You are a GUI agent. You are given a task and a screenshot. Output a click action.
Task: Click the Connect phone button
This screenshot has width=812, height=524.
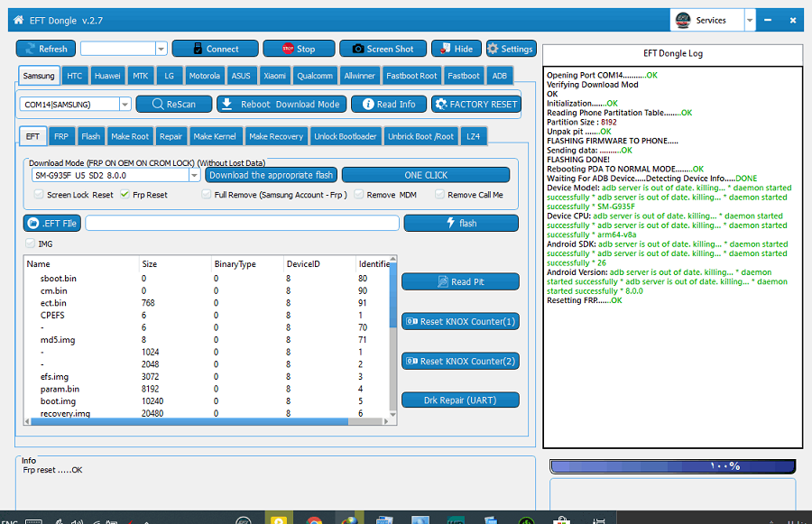[215, 49]
